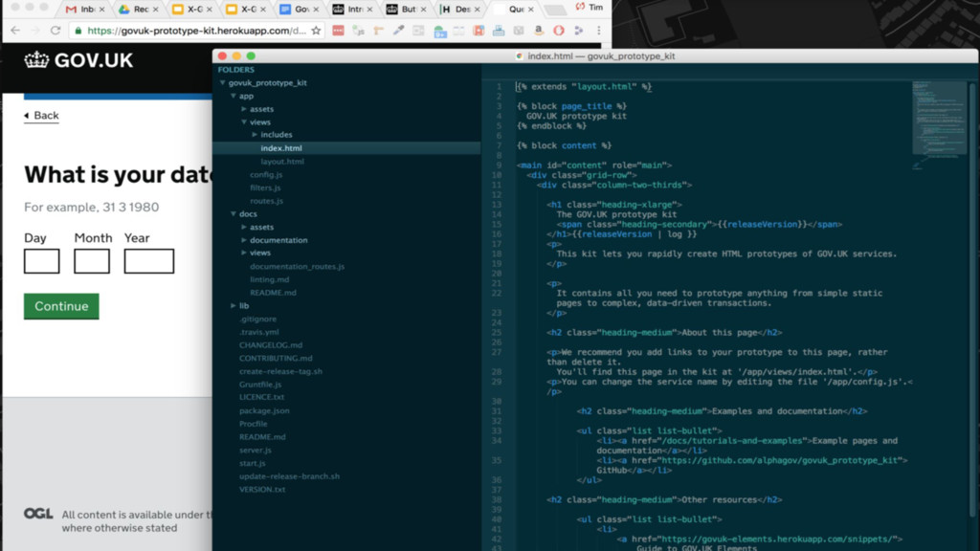The image size is (980, 551).
Task: Open Procfile in the sidebar
Action: click(x=253, y=424)
